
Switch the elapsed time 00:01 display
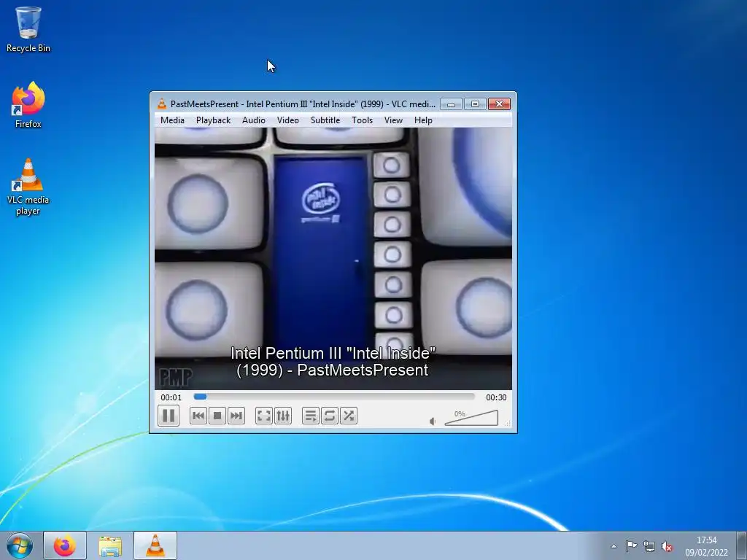171,397
